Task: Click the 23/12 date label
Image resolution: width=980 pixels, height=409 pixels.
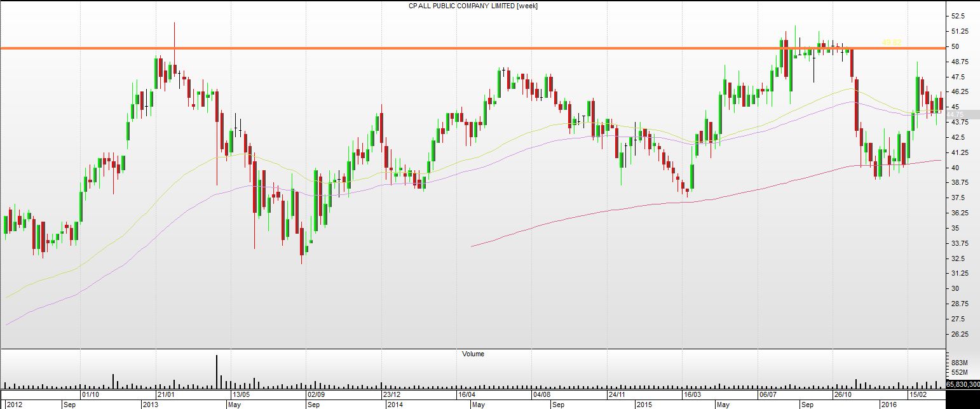Action: tap(391, 394)
